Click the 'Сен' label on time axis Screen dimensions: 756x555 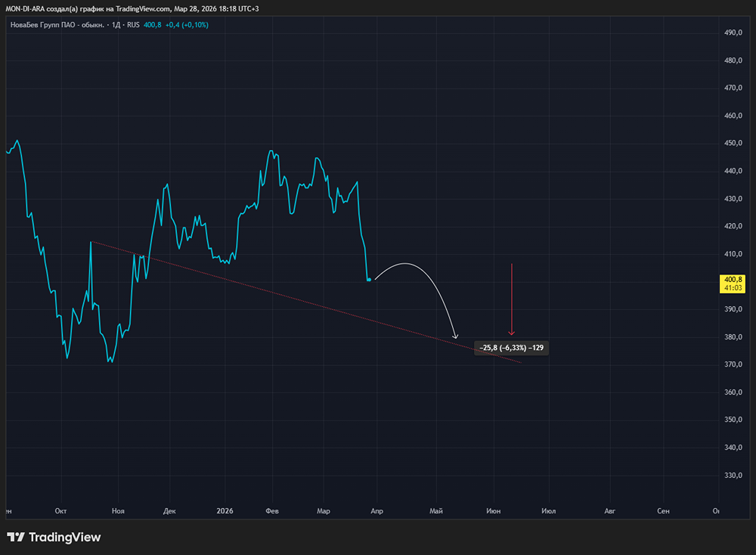663,511
